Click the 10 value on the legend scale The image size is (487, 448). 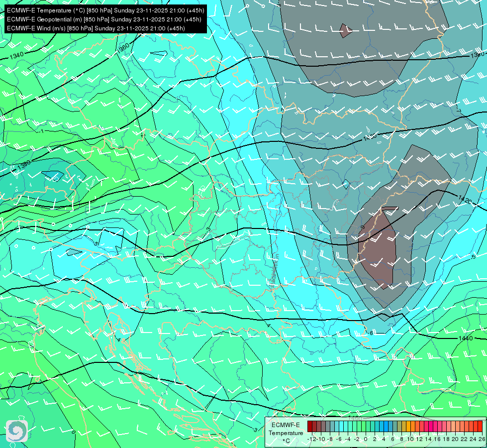410,439
